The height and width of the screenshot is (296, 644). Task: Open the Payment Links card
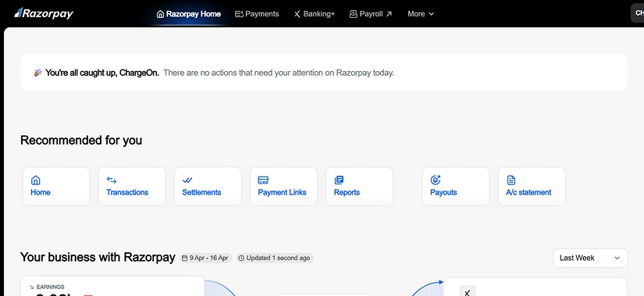pyautogui.click(x=284, y=186)
